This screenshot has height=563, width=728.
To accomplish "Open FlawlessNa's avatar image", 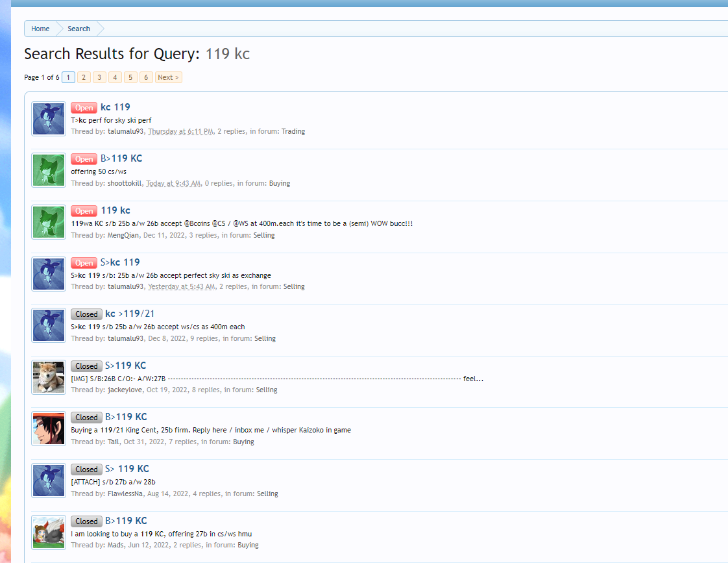I will [48, 481].
